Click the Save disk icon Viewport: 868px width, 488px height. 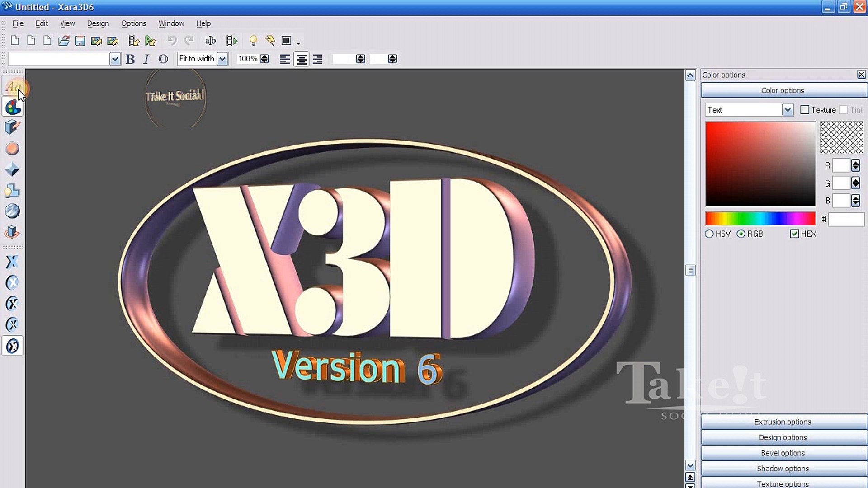click(80, 41)
